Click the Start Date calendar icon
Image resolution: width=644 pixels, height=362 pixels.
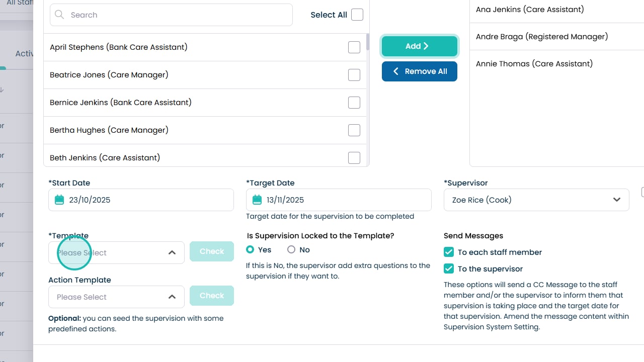point(59,200)
